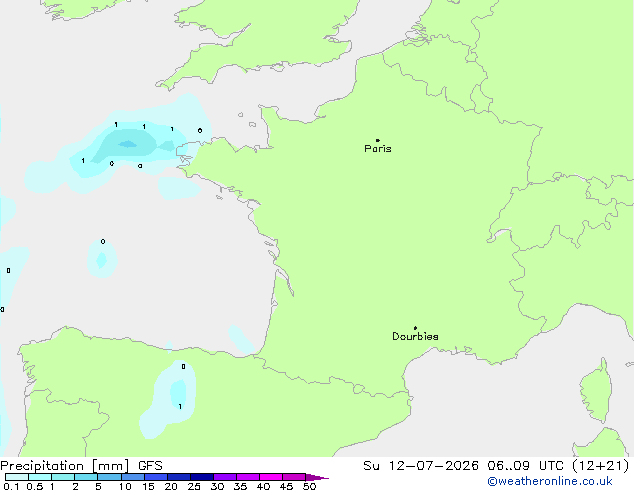The image size is (634, 490).
Task: Select the Dourbies location dot
Action: tap(415, 328)
